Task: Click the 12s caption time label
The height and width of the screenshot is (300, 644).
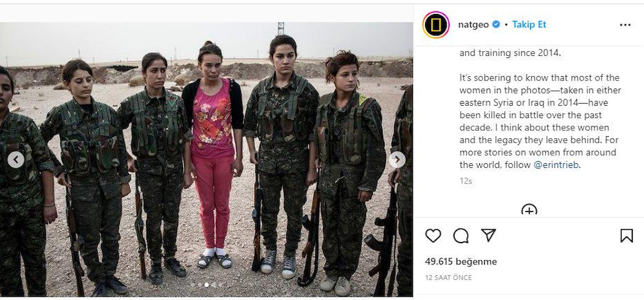Action: [465, 181]
